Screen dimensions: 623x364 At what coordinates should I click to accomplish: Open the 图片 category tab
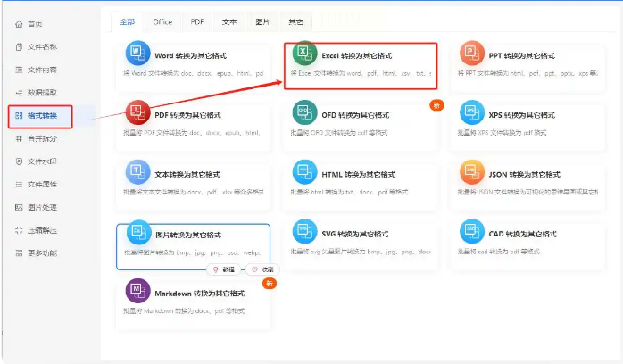tap(262, 21)
